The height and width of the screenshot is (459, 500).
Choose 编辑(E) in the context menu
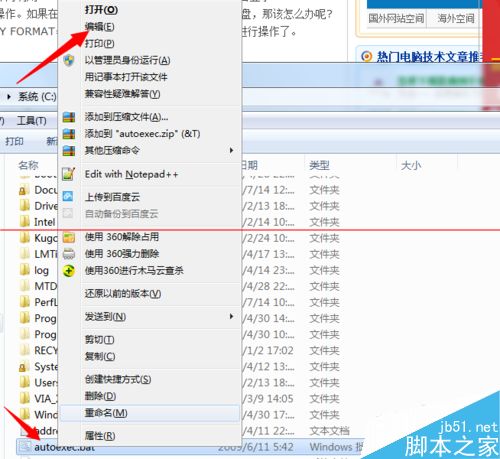click(x=100, y=27)
